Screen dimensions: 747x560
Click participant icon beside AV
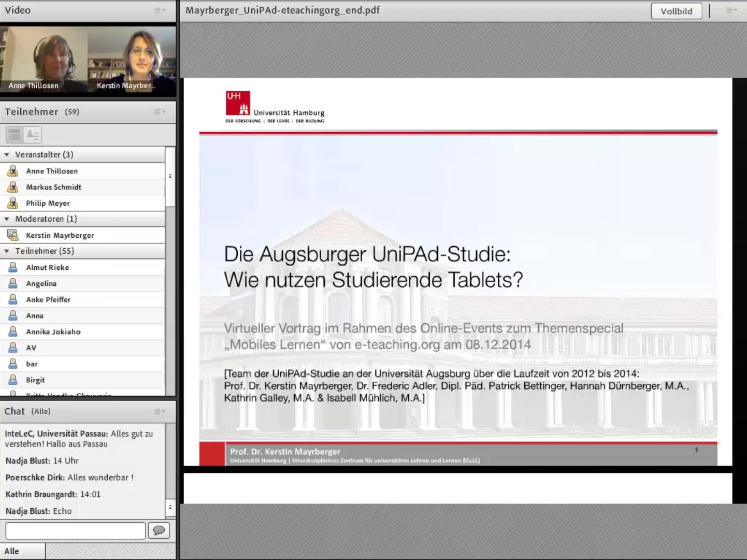click(13, 348)
